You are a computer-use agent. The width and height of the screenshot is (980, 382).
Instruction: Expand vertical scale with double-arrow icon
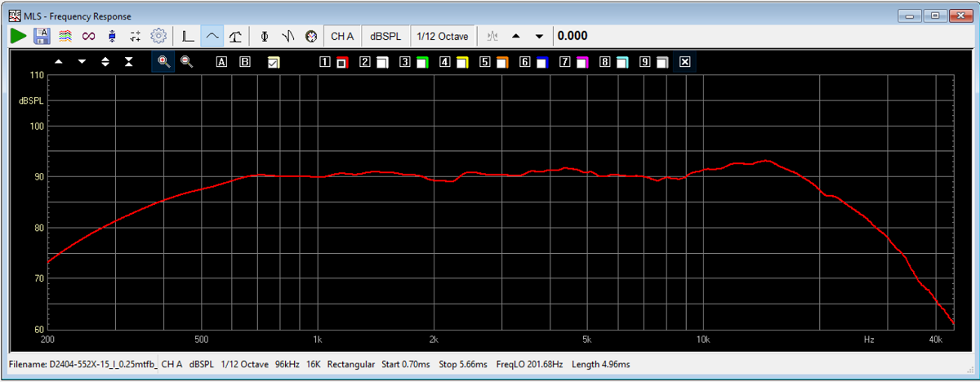[105, 62]
